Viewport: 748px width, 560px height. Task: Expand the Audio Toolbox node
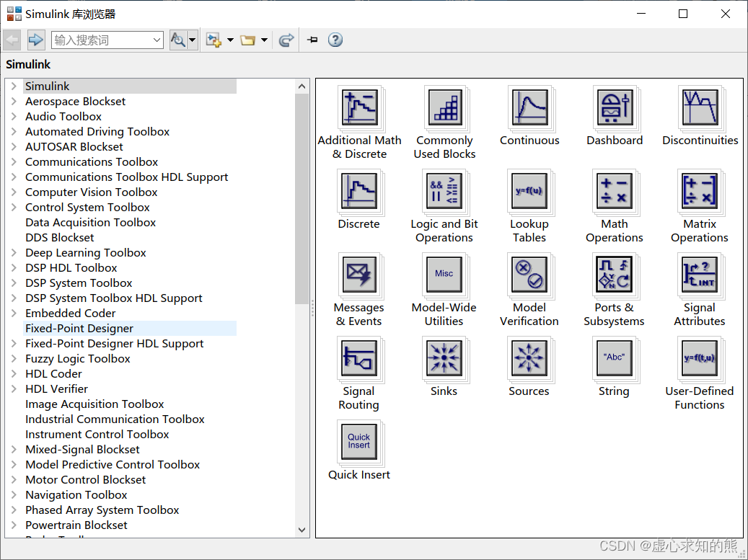pos(14,116)
